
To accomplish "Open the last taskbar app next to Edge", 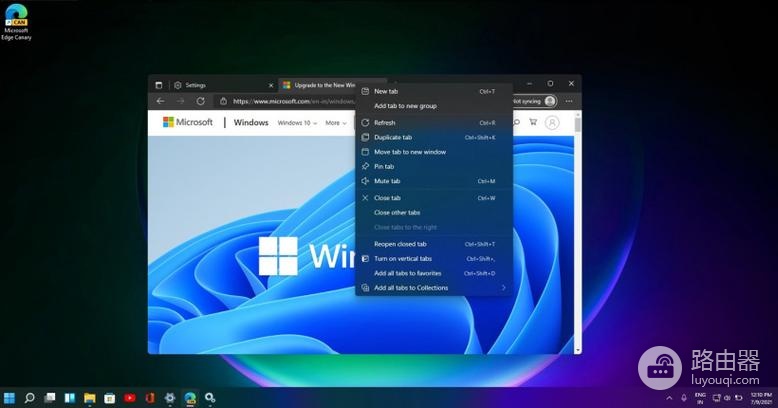I will pyautogui.click(x=210, y=398).
